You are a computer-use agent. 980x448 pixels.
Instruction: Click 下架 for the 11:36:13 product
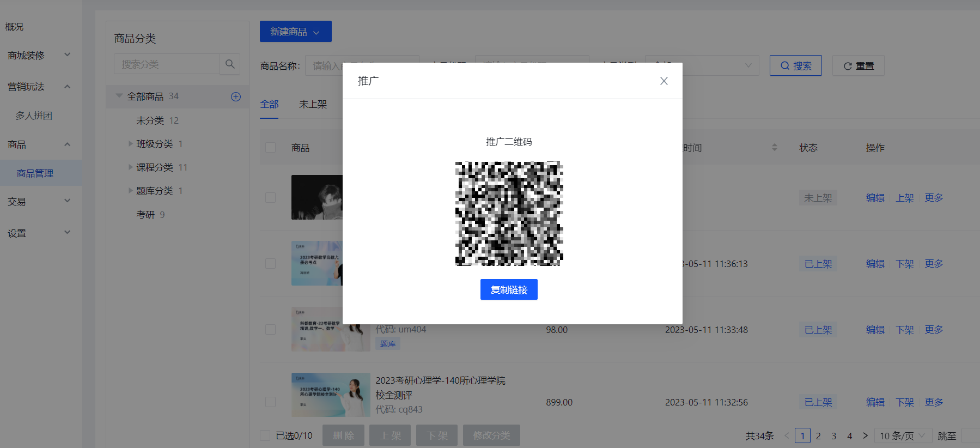pos(905,264)
